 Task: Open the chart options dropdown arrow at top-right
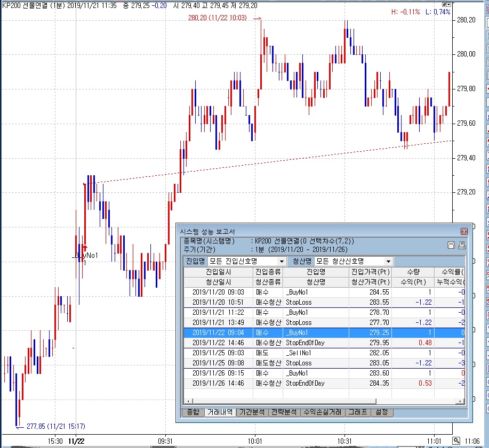point(450,4)
